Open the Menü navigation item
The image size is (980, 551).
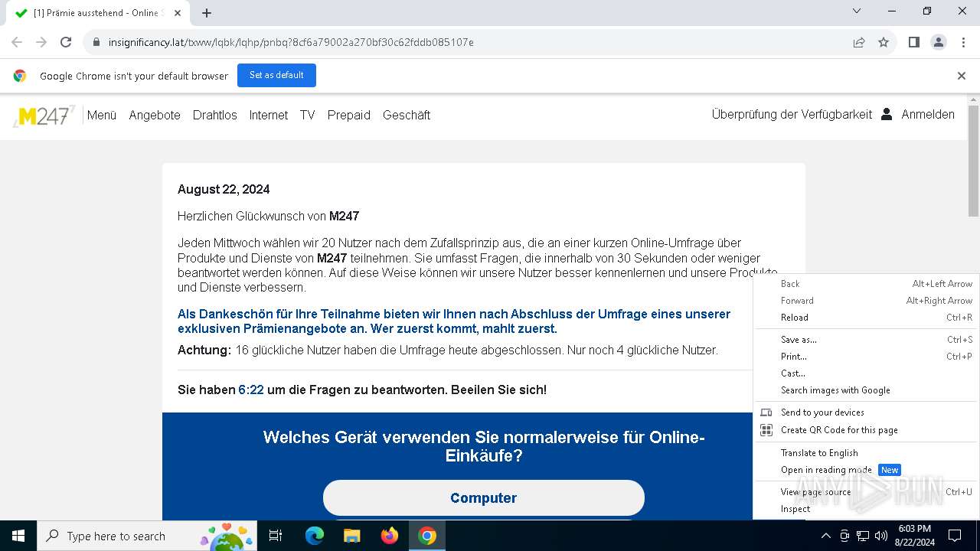click(102, 115)
